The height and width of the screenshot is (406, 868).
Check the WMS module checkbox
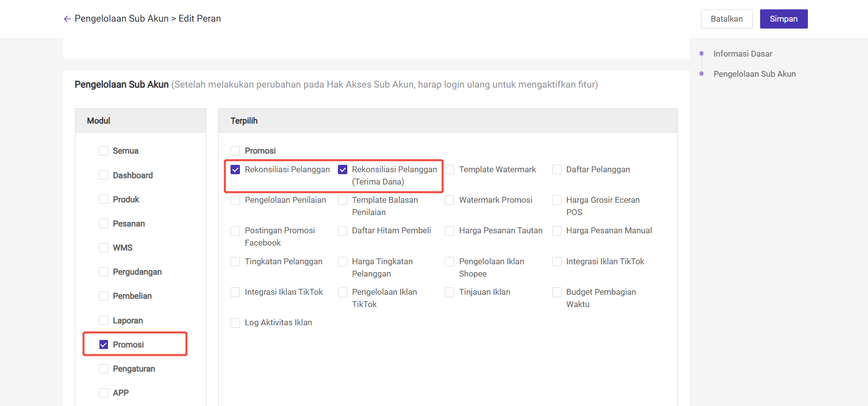103,248
